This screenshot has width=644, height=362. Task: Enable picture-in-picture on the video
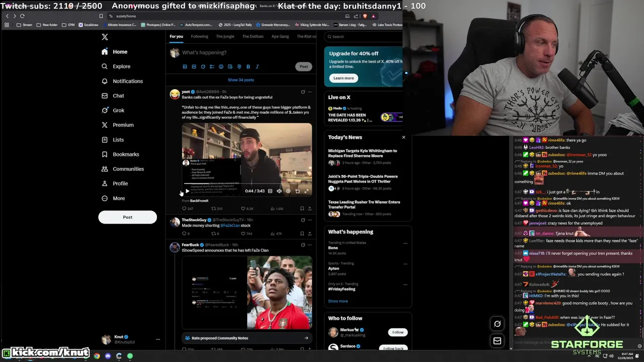pos(297,191)
